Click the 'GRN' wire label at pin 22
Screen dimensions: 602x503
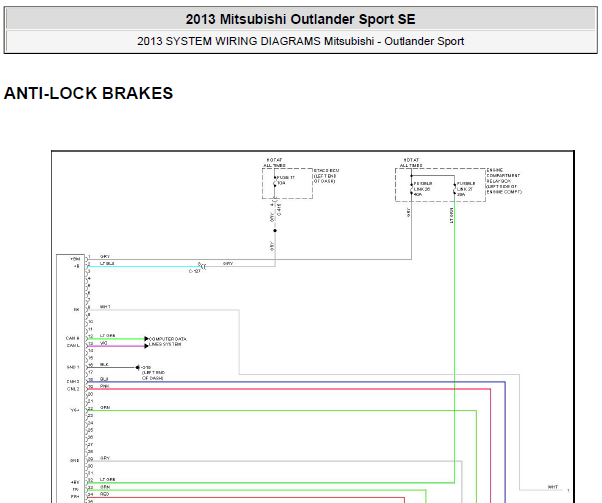tap(105, 407)
